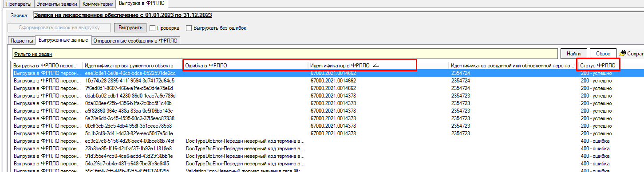
Task: Click the sort arrow on Идентификатор в ФРЛЛО
Action: point(376,65)
